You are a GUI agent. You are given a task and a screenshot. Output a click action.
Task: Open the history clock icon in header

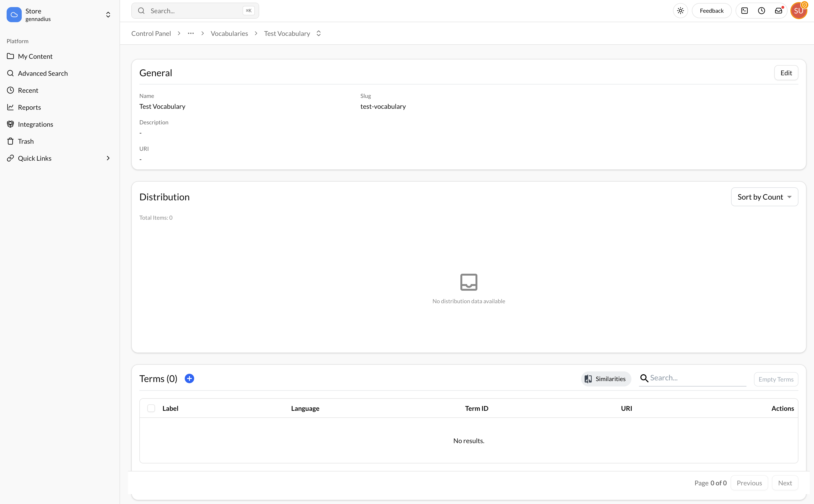point(761,11)
